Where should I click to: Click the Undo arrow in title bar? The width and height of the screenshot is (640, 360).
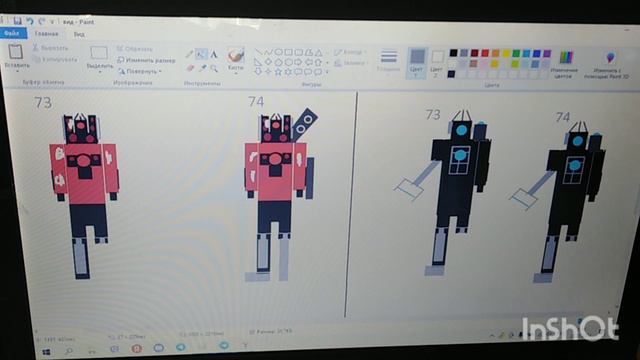(x=29, y=21)
